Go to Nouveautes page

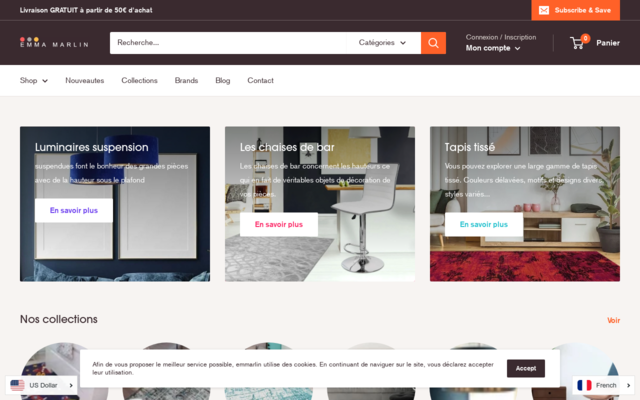[x=84, y=80]
